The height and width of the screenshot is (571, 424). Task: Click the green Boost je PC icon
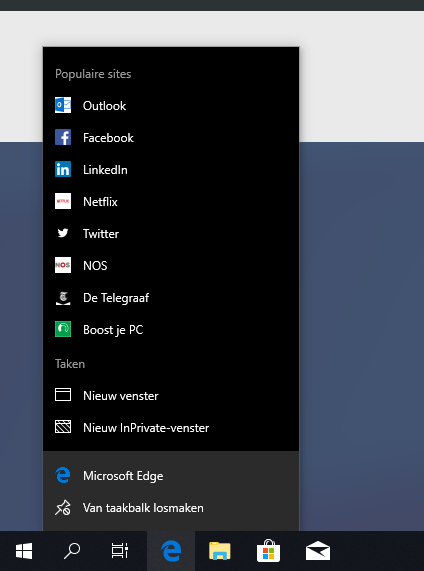[x=63, y=329]
